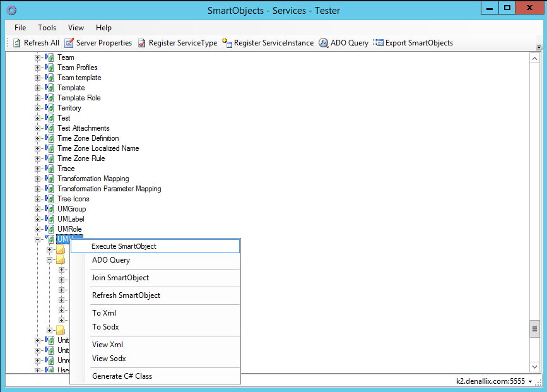Click the vertical scrollbar thumb
The image size is (547, 392).
[x=534, y=329]
